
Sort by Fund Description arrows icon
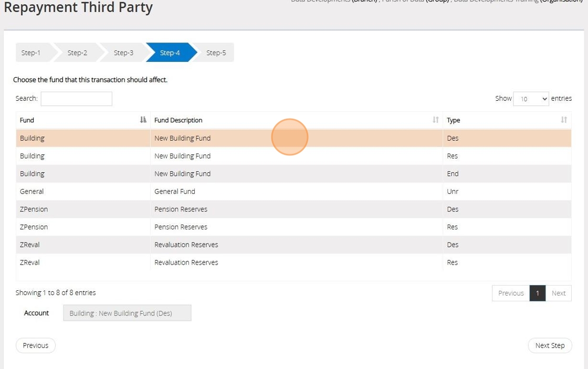click(435, 120)
